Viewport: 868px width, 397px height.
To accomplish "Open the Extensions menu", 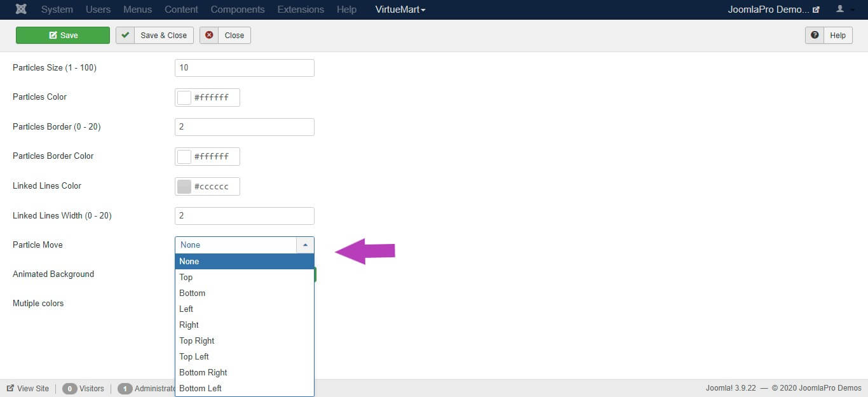I will (x=301, y=10).
